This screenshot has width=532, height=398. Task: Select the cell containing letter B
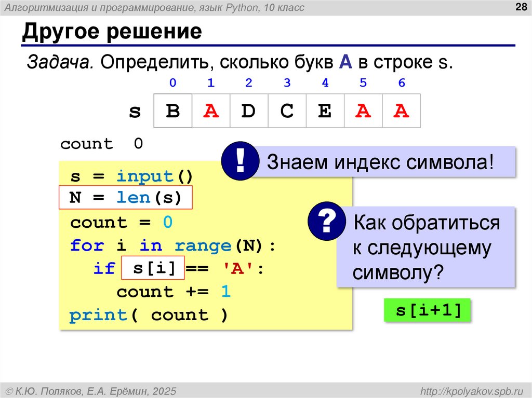click(x=172, y=111)
